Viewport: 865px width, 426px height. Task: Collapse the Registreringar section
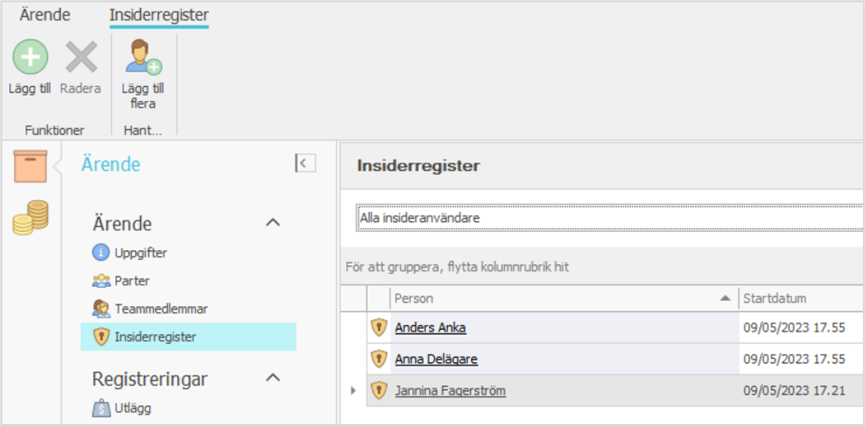click(x=272, y=378)
